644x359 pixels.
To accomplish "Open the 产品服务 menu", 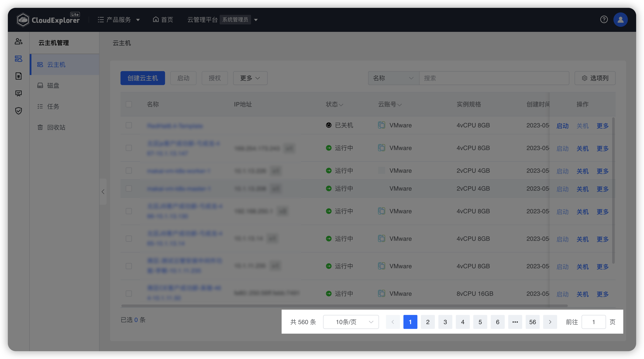I will pyautogui.click(x=119, y=20).
